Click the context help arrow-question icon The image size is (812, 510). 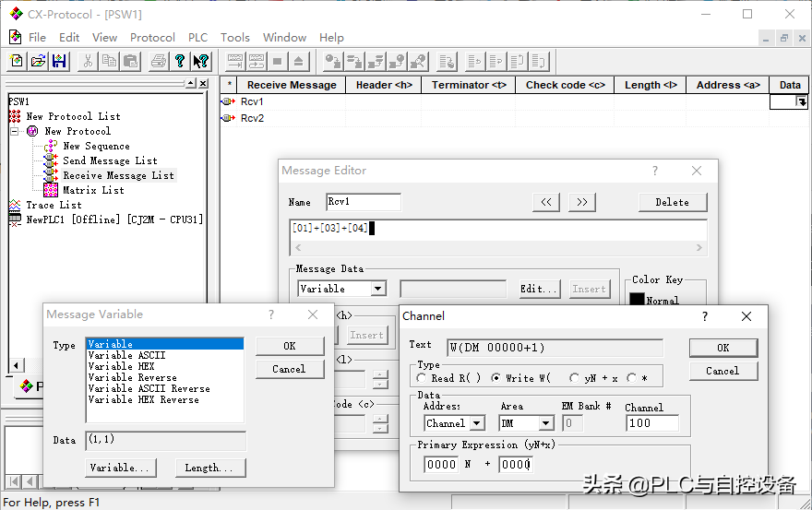[200, 62]
